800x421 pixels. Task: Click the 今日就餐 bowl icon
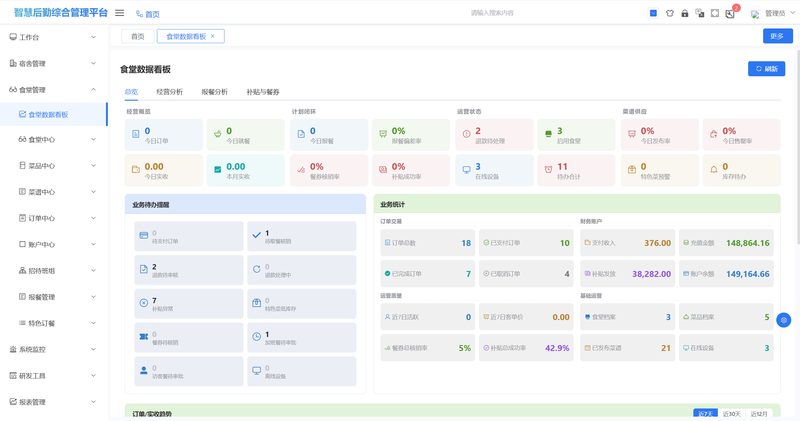click(x=218, y=134)
